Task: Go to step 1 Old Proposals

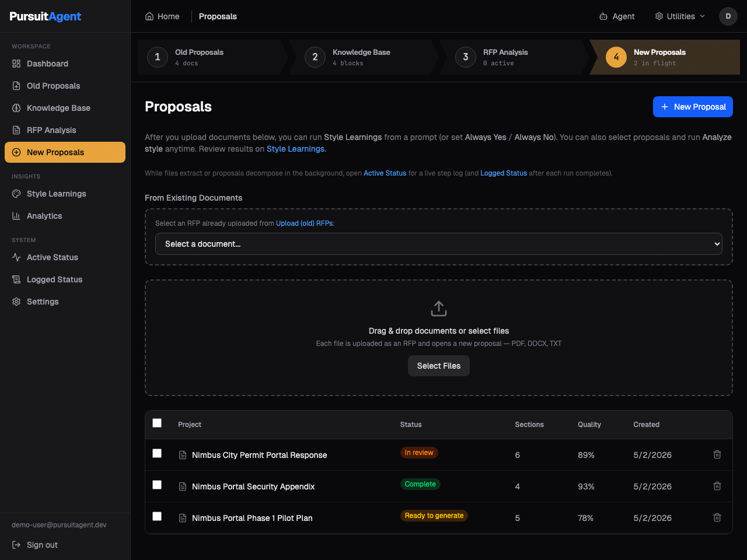Action: [213, 57]
